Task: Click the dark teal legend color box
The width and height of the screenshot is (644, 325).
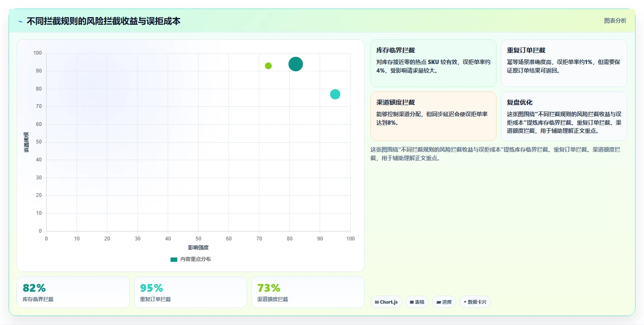Action: click(174, 259)
